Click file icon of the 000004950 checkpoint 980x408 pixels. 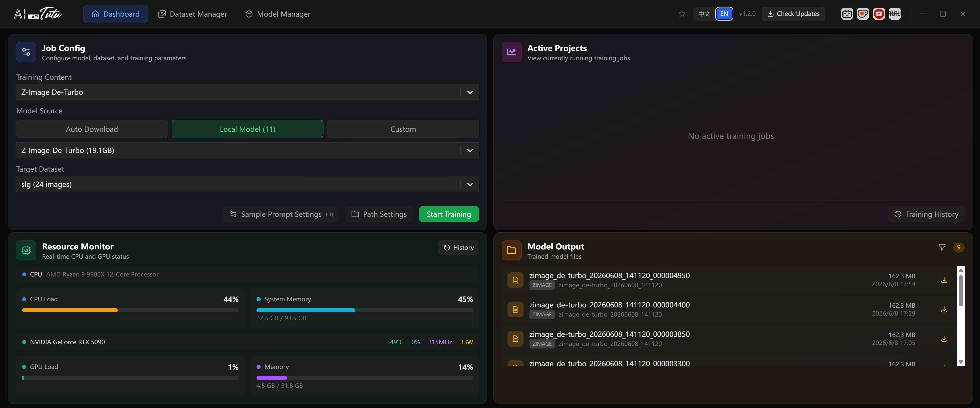[515, 280]
